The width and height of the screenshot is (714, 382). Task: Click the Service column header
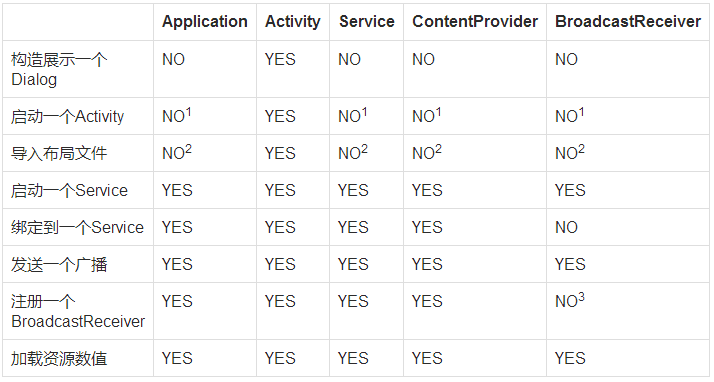[x=367, y=21]
